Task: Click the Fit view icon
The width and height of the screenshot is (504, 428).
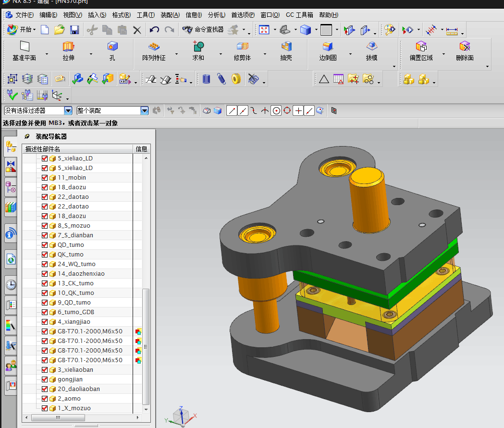Action: pos(264,30)
